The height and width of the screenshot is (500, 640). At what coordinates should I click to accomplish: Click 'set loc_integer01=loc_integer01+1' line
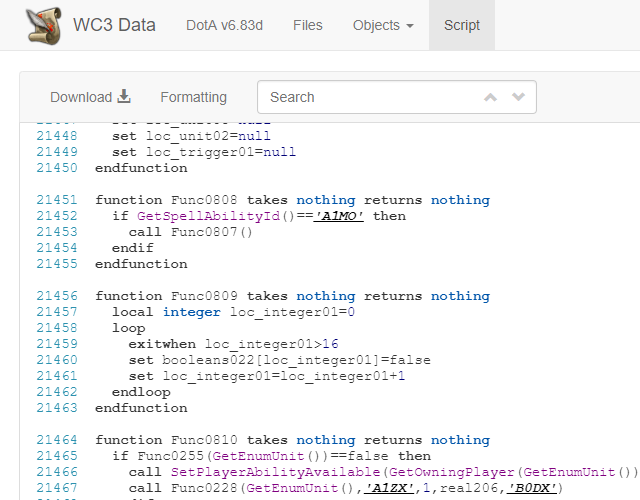coord(267,376)
